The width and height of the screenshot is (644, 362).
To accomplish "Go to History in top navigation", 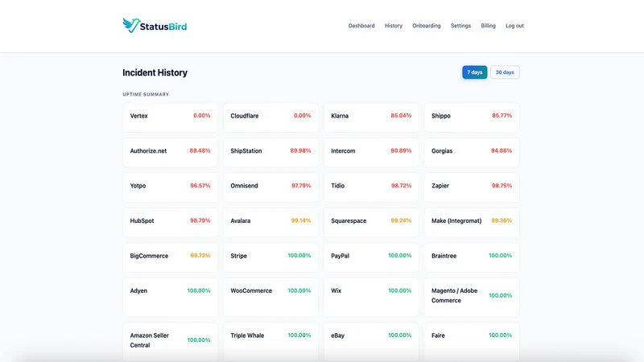I will pos(394,26).
